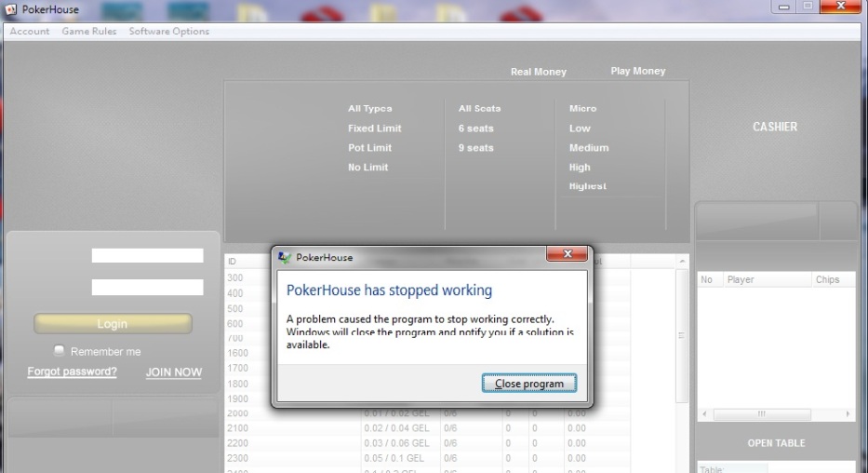Click the Login button
Image resolution: width=868 pixels, height=473 pixels.
pos(113,323)
